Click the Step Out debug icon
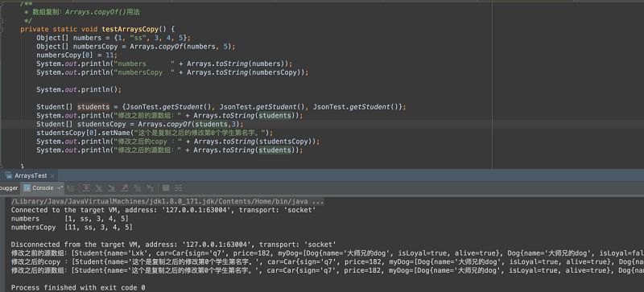 coord(125,188)
